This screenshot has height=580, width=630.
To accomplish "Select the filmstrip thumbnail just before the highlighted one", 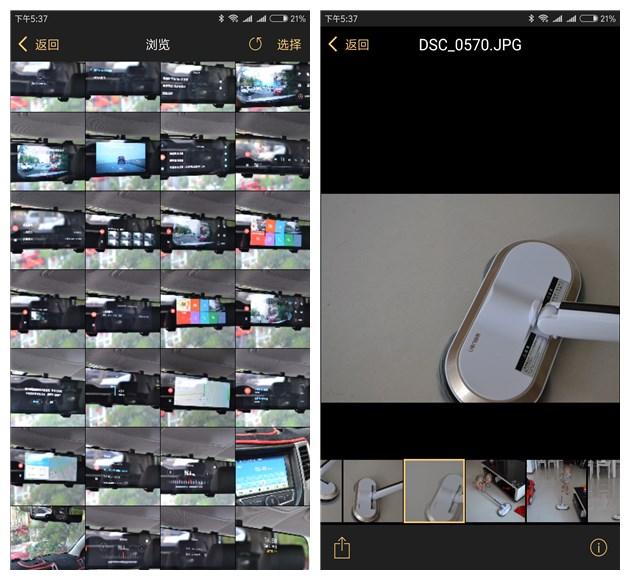I will 373,491.
